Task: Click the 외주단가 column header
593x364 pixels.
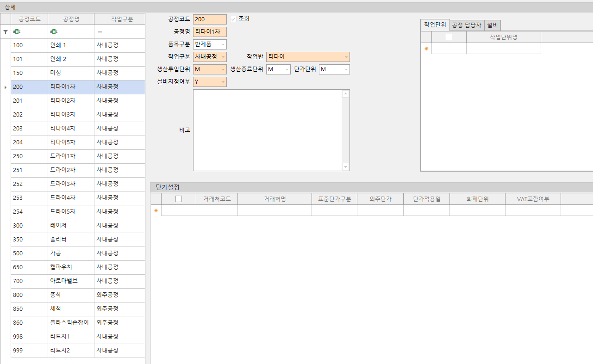Action: click(380, 199)
